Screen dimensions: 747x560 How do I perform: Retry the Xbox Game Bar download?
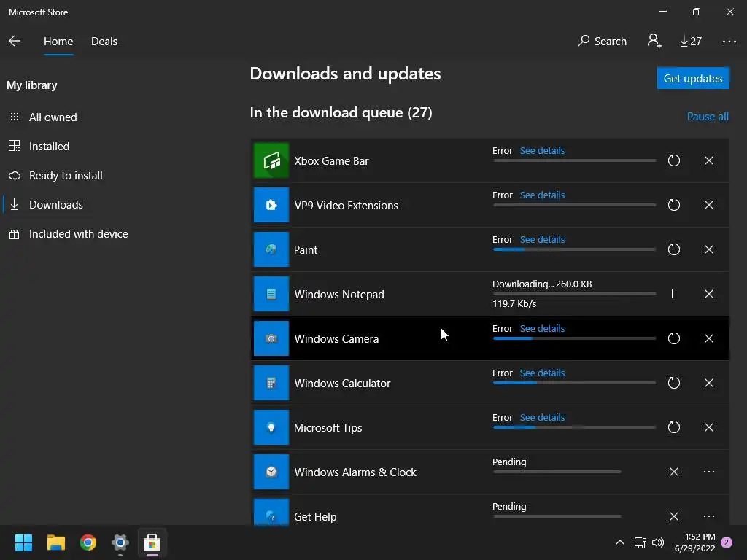tap(673, 160)
